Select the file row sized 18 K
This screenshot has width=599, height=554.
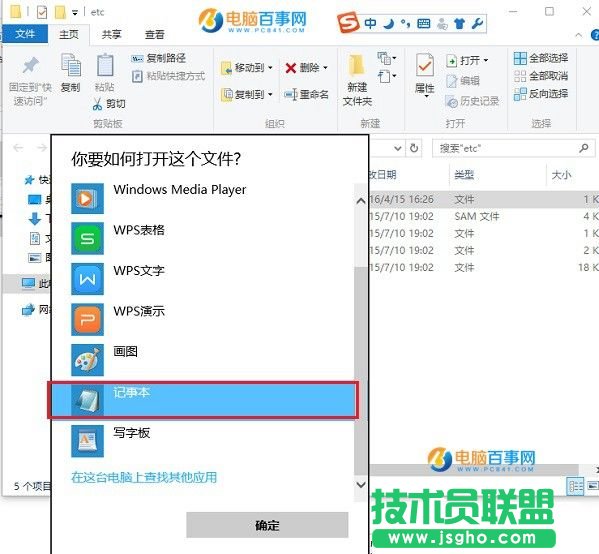484,267
